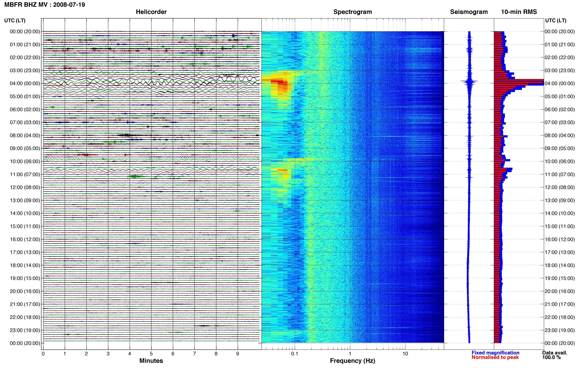Select the 'Spectrogram' panel heading

point(352,12)
